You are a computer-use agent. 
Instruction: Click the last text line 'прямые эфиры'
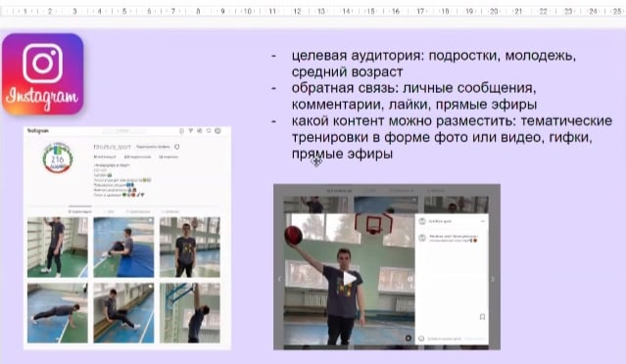[x=342, y=154]
